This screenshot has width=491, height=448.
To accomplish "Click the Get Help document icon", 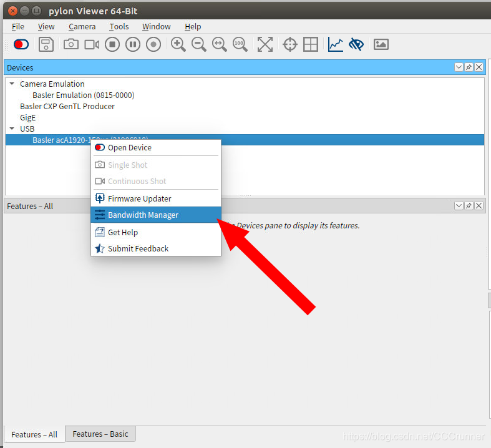I will [100, 232].
